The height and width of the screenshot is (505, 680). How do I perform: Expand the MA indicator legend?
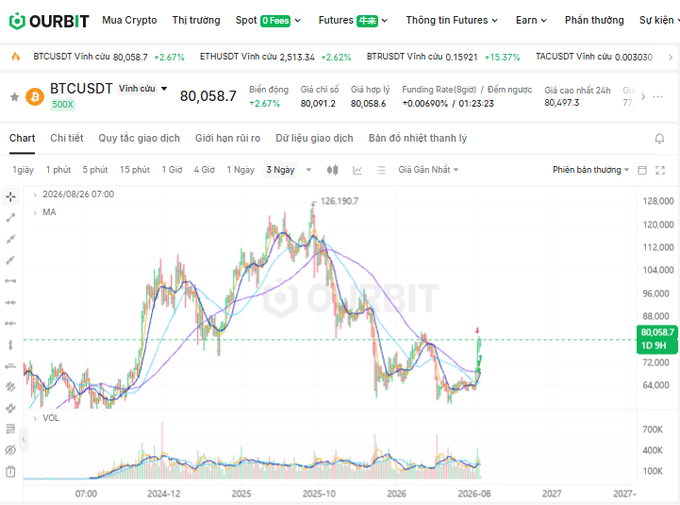pyautogui.click(x=35, y=213)
